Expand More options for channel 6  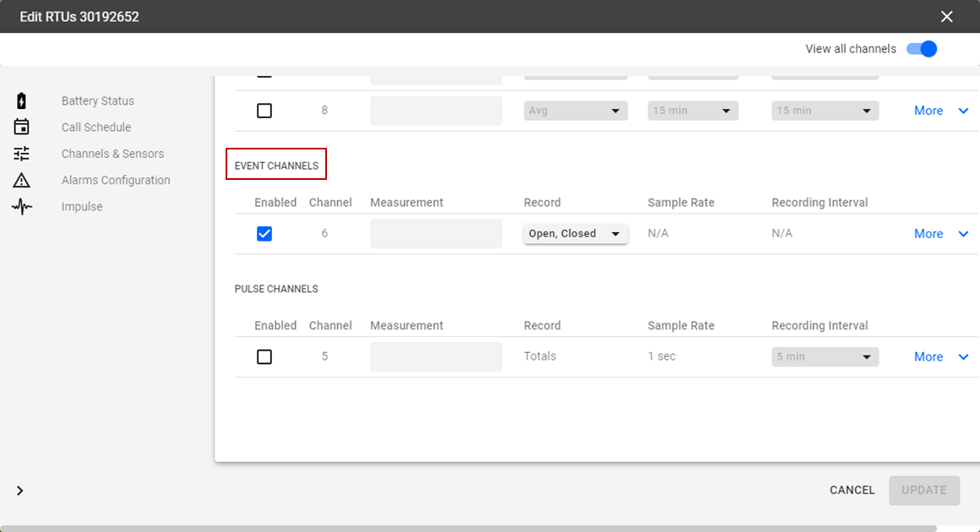(x=940, y=234)
